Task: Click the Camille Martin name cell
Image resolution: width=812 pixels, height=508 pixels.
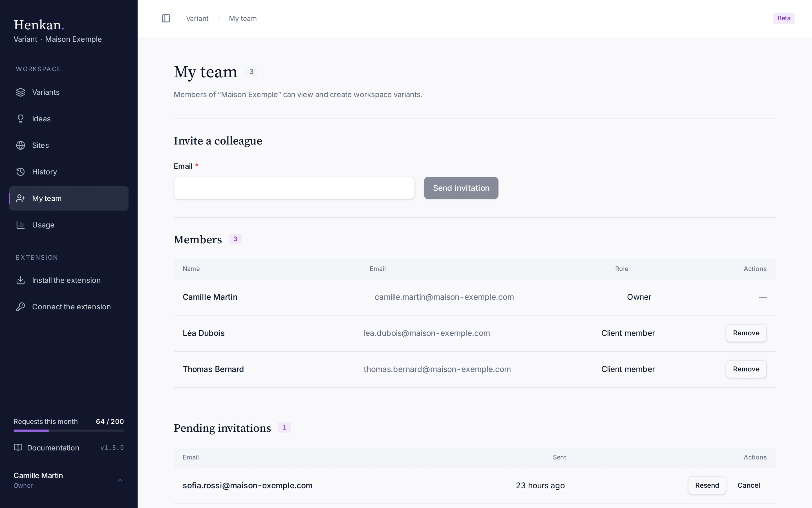Action: pyautogui.click(x=210, y=297)
